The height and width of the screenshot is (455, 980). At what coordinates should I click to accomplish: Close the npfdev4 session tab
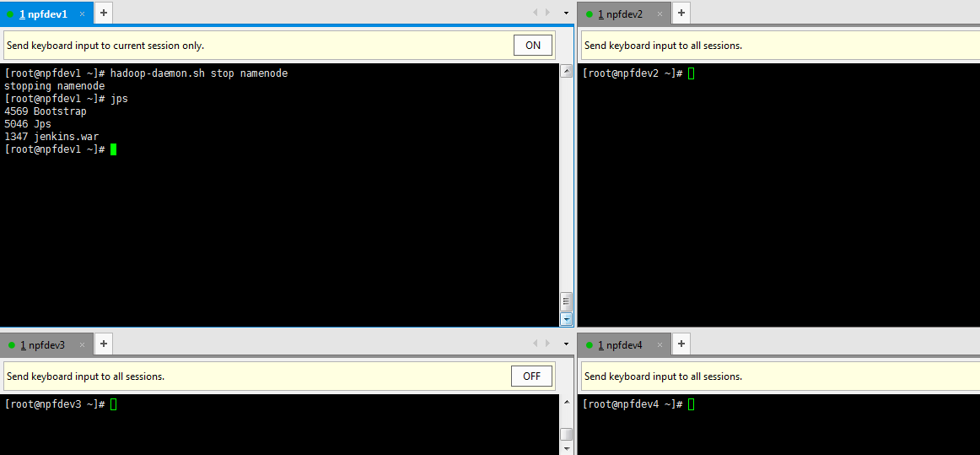coord(660,345)
